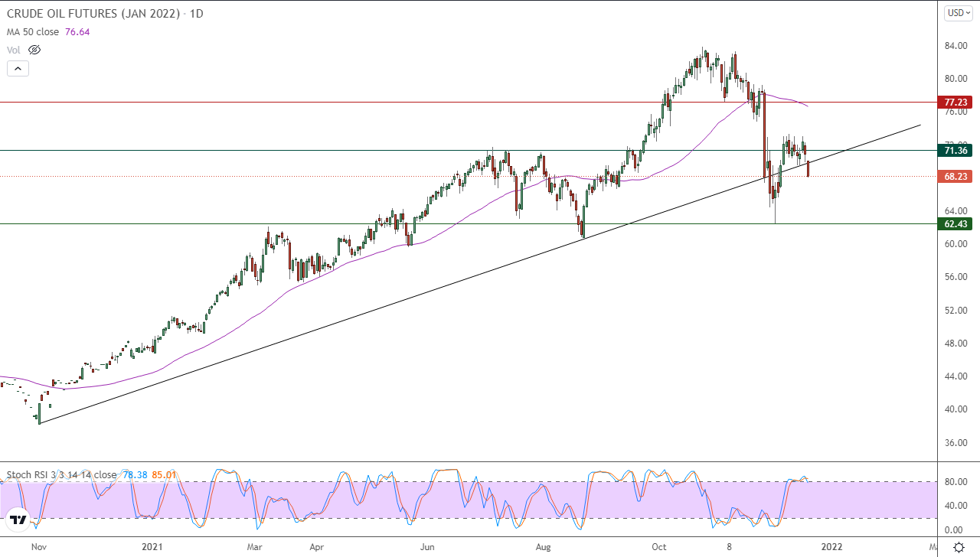Click 64.00 on the price scale
980x557 pixels.
pyautogui.click(x=956, y=211)
